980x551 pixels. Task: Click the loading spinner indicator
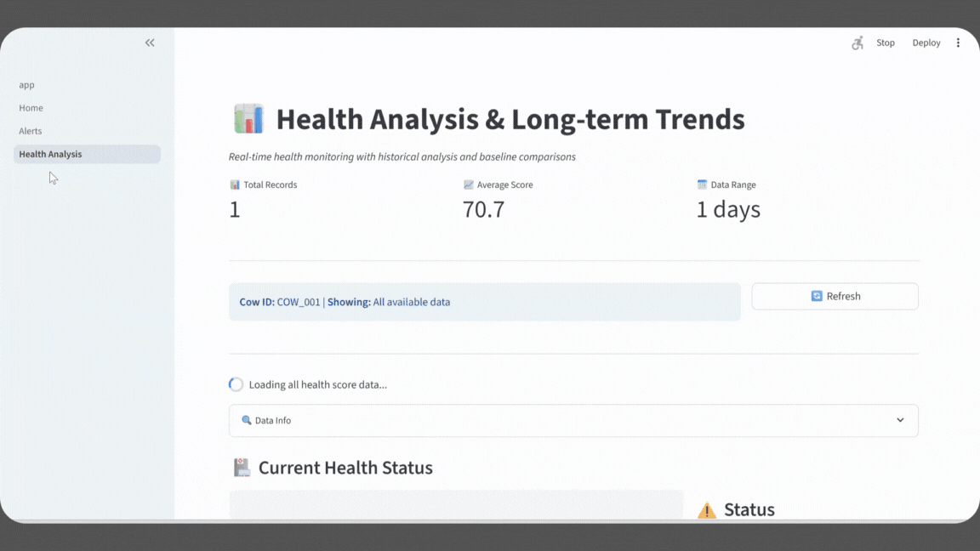click(x=236, y=384)
